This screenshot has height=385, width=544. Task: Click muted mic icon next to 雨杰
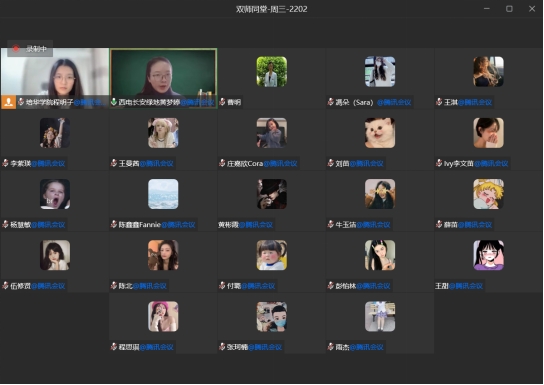click(x=330, y=347)
